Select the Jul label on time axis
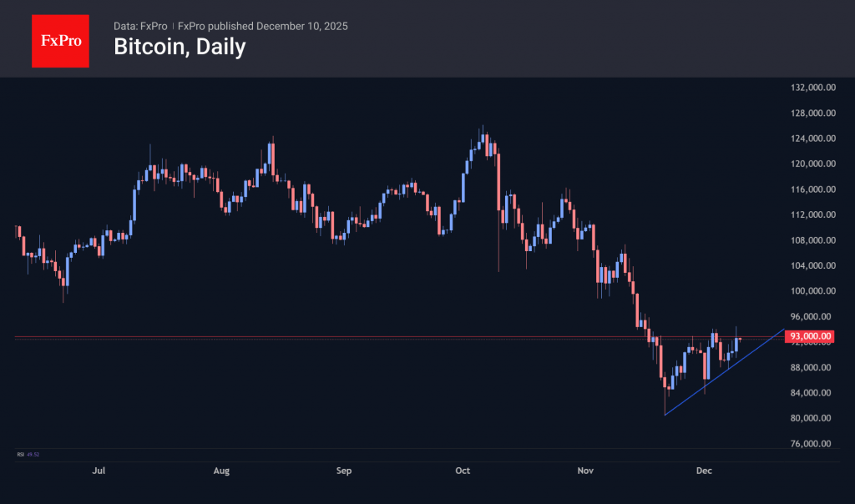The image size is (855, 504). click(x=99, y=471)
